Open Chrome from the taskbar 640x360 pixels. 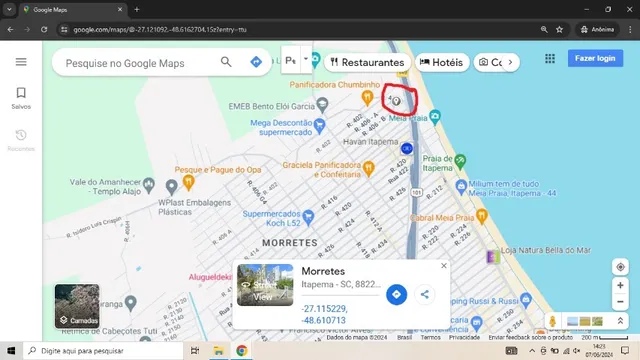tap(242, 351)
